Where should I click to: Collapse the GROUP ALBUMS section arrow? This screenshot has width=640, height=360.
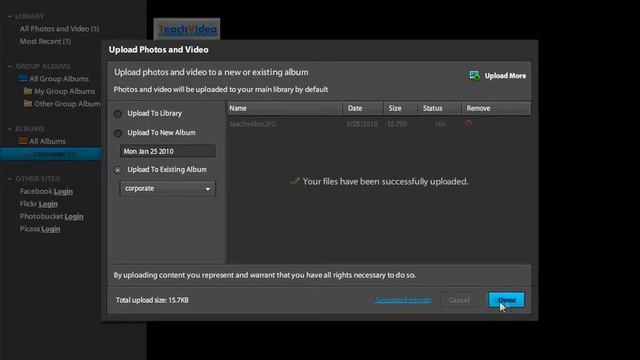pyautogui.click(x=9, y=67)
